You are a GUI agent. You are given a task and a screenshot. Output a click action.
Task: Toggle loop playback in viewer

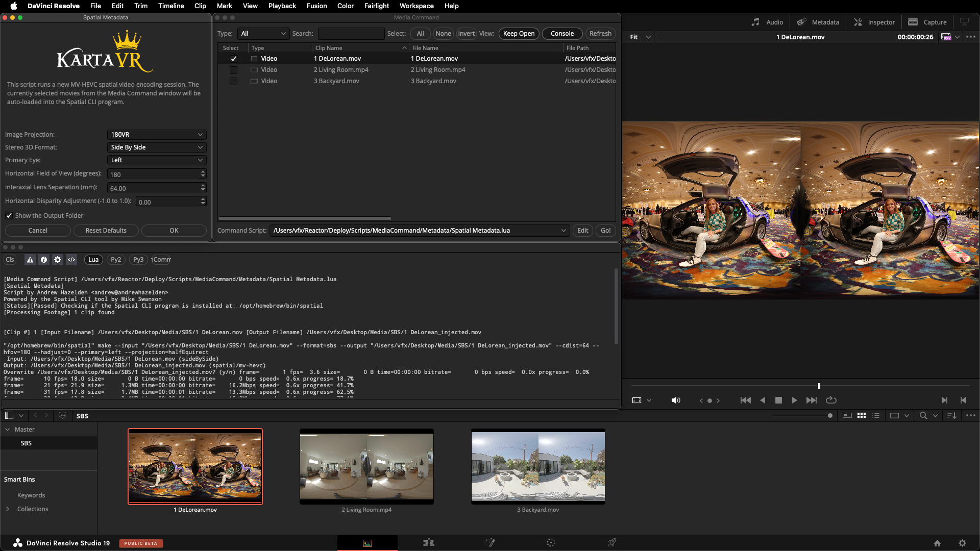tap(831, 400)
